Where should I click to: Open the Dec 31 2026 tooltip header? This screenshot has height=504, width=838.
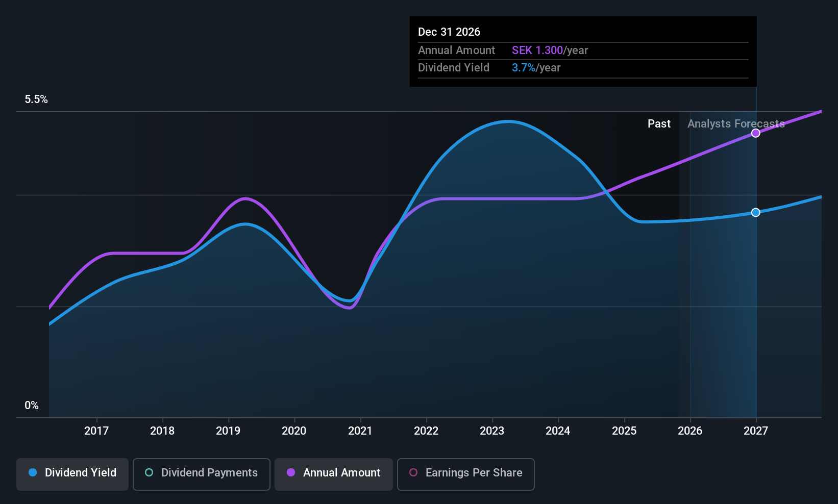(x=449, y=32)
